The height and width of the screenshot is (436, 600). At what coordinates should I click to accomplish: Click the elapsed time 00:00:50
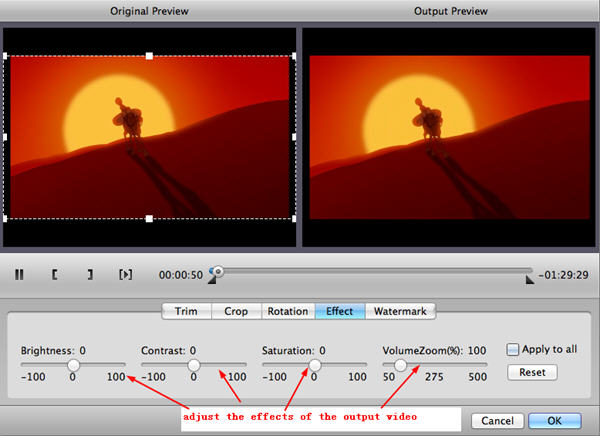pyautogui.click(x=181, y=275)
